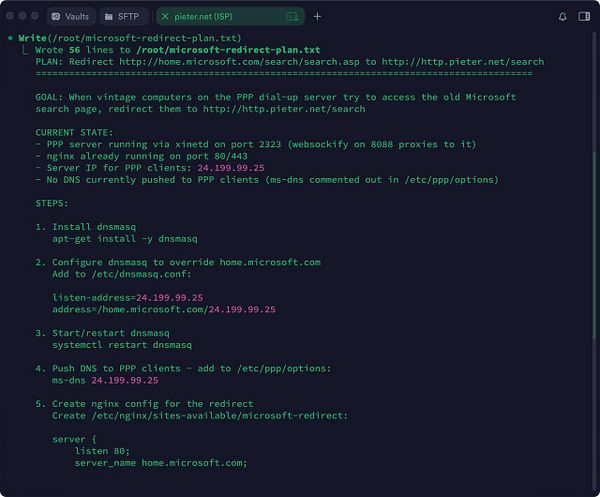
Task: Click the 'listen 80;' line
Action: tap(102, 451)
